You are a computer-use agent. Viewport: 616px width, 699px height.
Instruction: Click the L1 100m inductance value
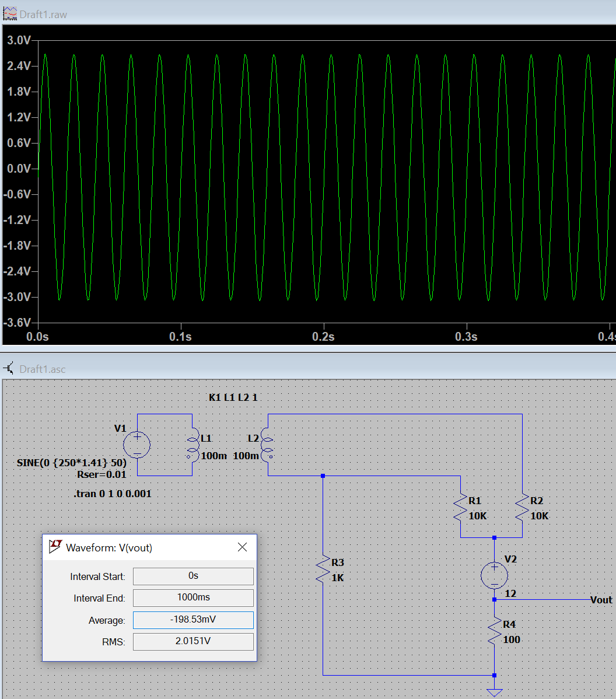tap(214, 456)
